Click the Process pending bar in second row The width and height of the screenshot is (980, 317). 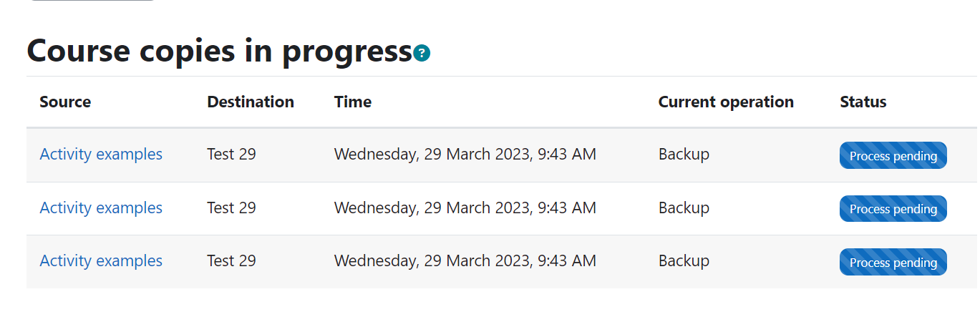click(893, 208)
